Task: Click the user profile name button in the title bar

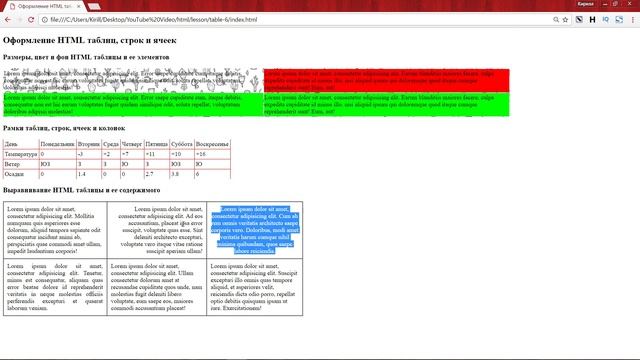Action: tap(585, 4)
